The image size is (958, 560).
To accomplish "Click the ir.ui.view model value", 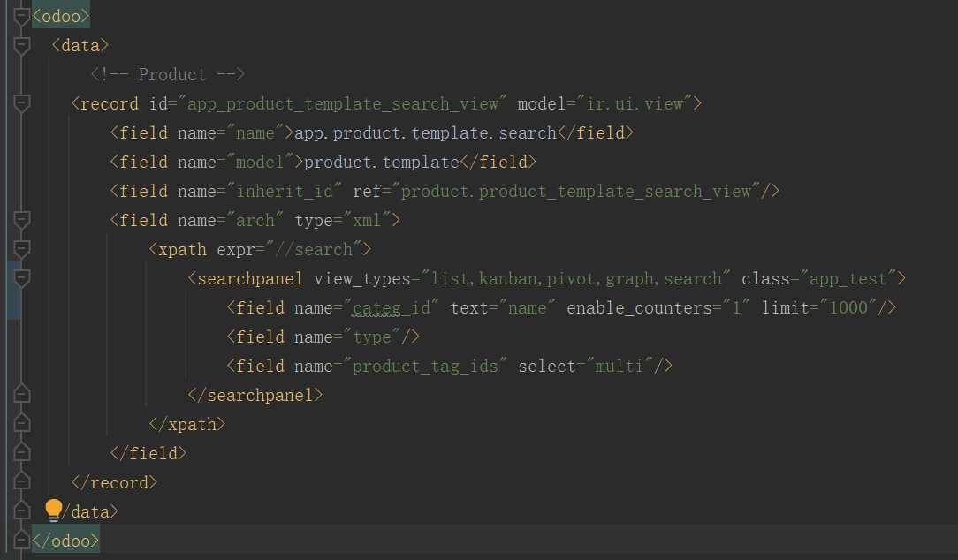I will [635, 103].
